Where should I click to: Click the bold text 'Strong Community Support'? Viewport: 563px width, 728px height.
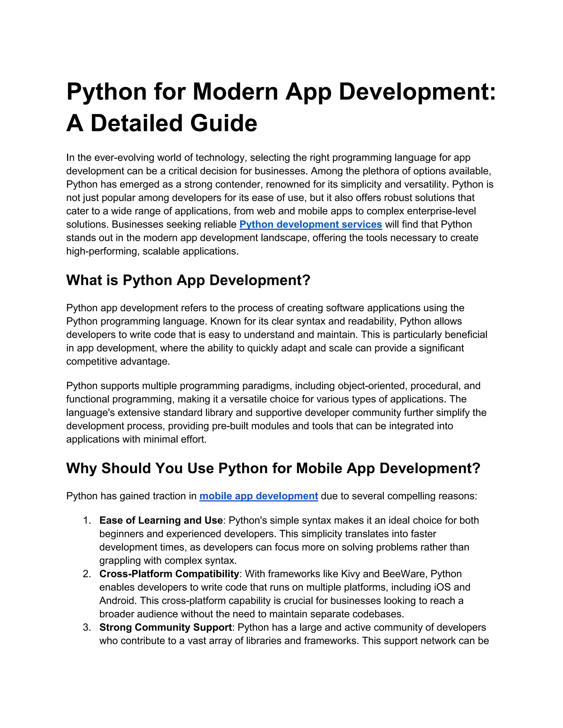pyautogui.click(x=165, y=627)
